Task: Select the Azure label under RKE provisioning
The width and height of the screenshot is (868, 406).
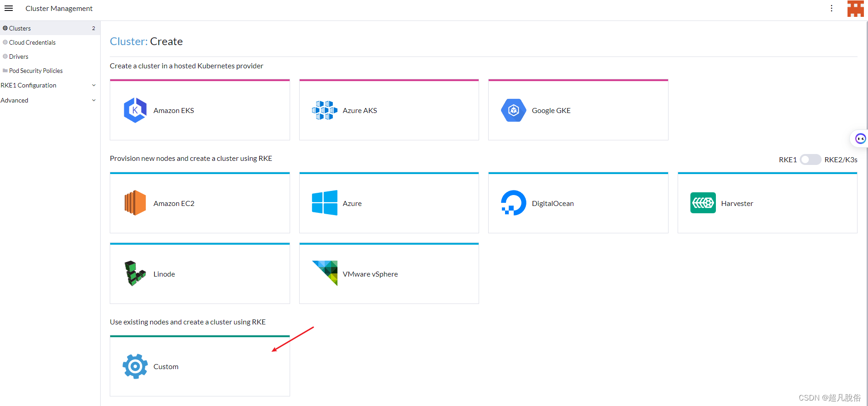Action: point(352,203)
